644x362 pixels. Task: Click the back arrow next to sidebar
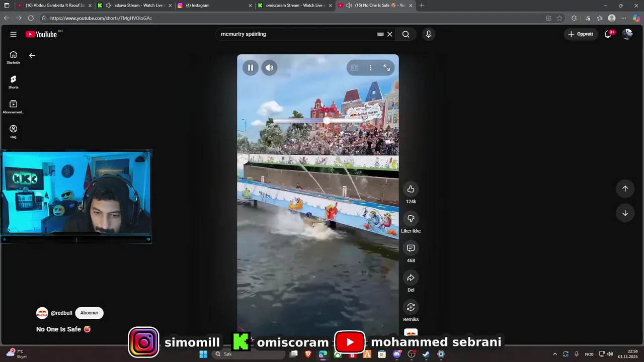(x=32, y=56)
